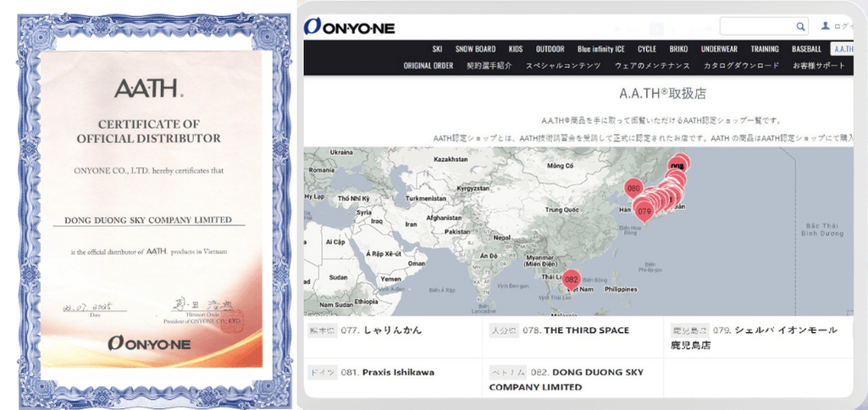The width and height of the screenshot is (868, 410).
Task: Click the ONYONE logo on certificate
Action: point(148,342)
